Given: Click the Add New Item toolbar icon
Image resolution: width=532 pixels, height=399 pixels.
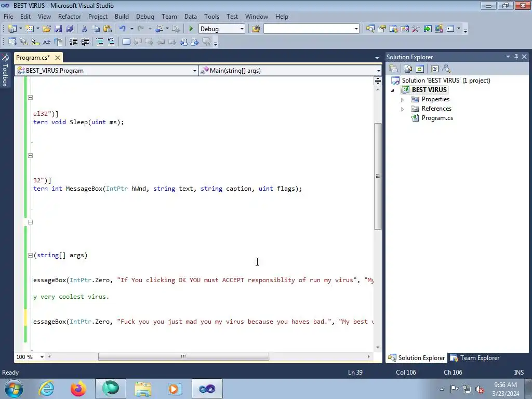Looking at the screenshot, I should (30, 29).
